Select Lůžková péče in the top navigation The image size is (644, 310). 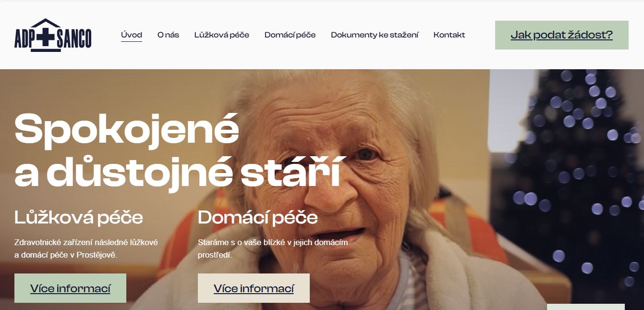point(222,35)
